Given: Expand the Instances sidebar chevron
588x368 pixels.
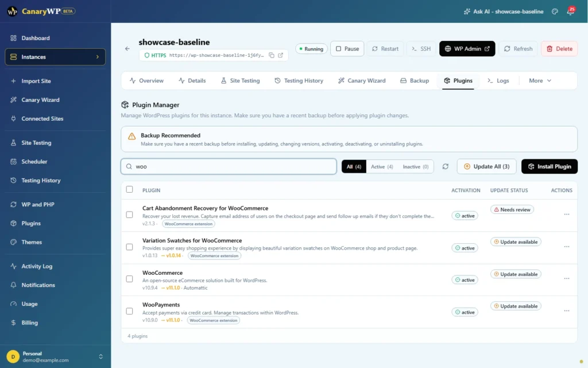Looking at the screenshot, I should click(98, 57).
